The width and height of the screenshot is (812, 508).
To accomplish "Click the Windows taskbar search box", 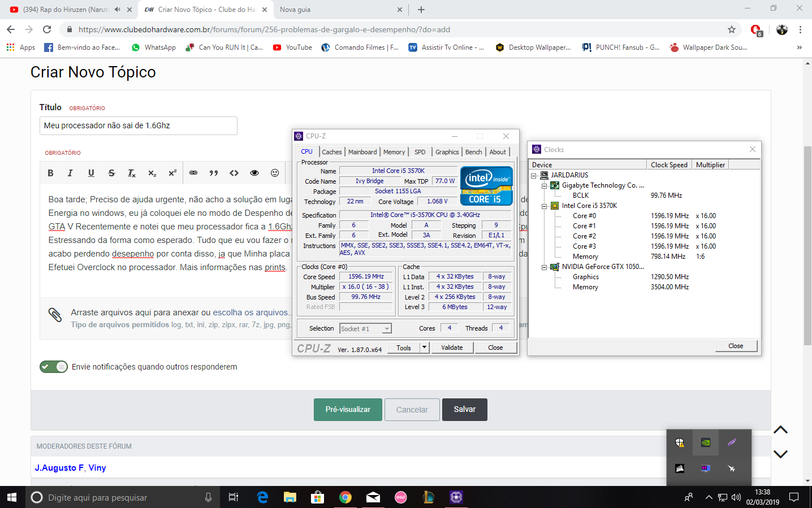I will pyautogui.click(x=122, y=497).
